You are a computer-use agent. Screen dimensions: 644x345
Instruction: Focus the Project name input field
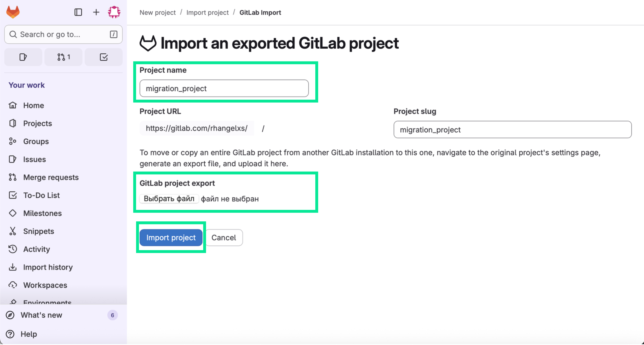pos(224,88)
